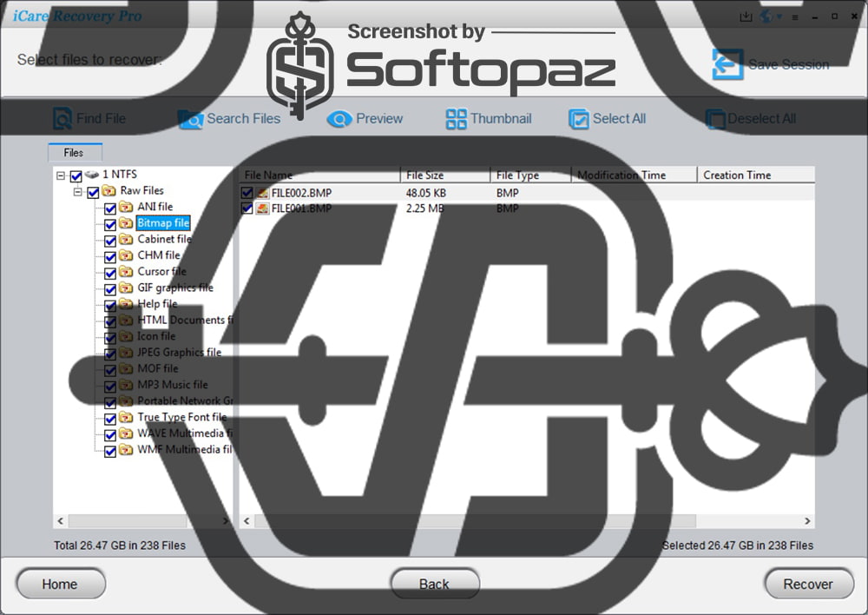
Task: Click the Cabinet file folder icon
Action: (126, 240)
